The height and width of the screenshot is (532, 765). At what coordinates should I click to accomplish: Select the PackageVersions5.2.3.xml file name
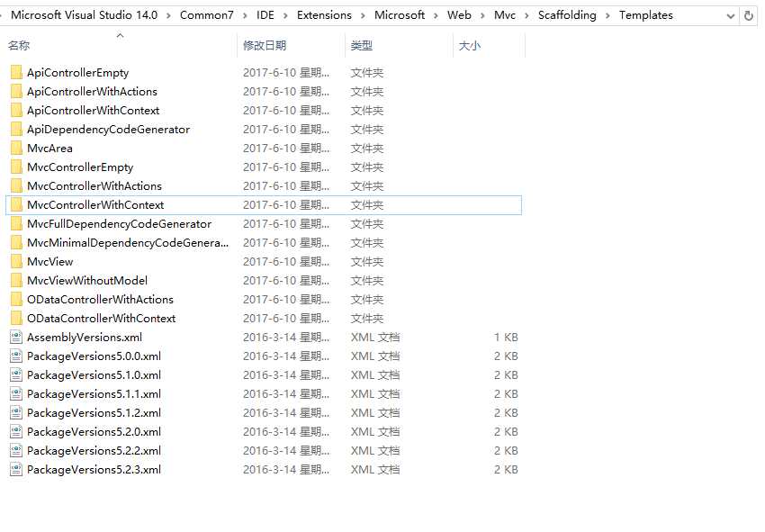pos(94,470)
